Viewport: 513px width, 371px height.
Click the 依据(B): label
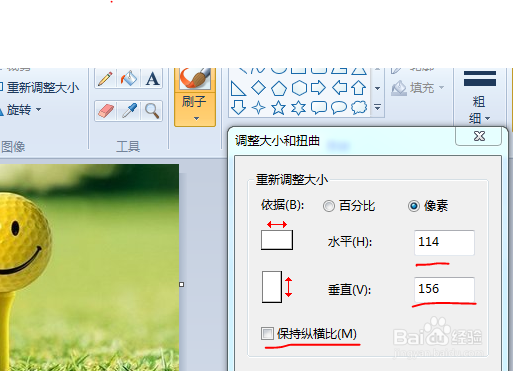pyautogui.click(x=282, y=205)
